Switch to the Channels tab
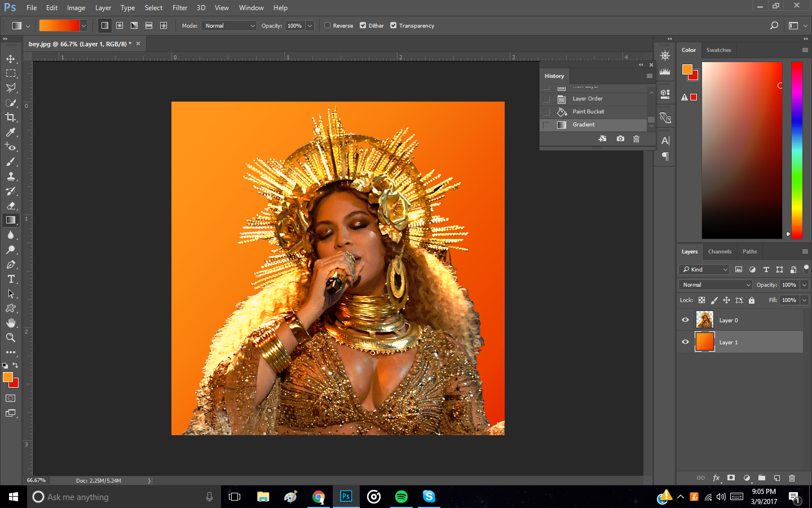812x508 pixels. [720, 251]
